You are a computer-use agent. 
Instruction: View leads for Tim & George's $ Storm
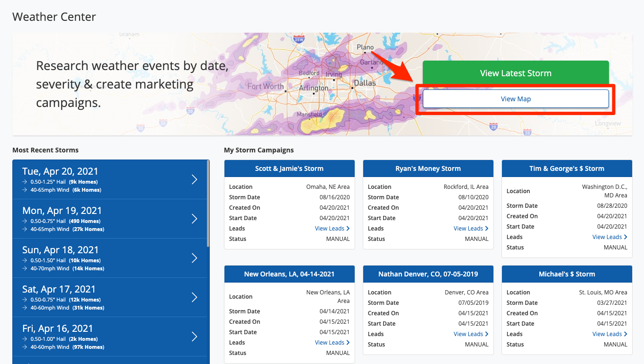point(609,237)
